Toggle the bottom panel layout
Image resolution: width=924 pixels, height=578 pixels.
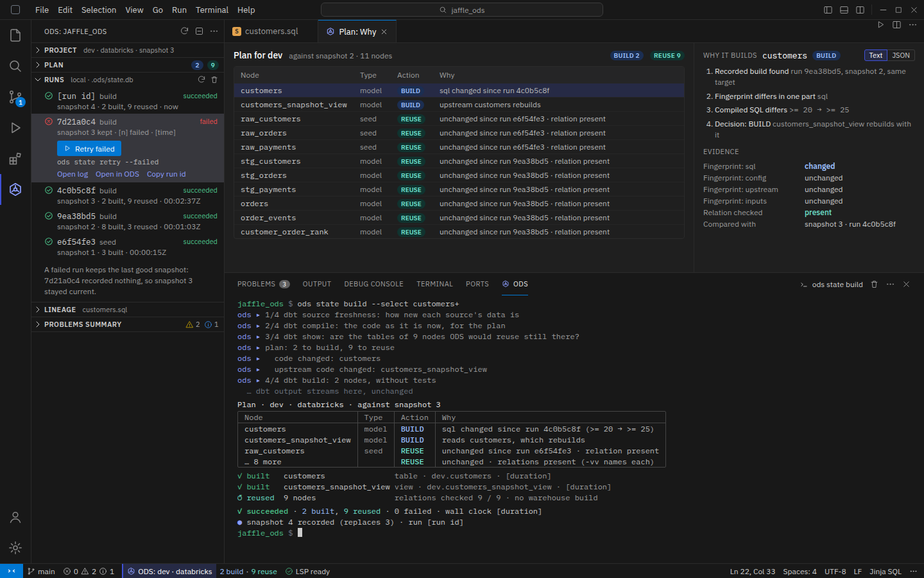tap(844, 10)
